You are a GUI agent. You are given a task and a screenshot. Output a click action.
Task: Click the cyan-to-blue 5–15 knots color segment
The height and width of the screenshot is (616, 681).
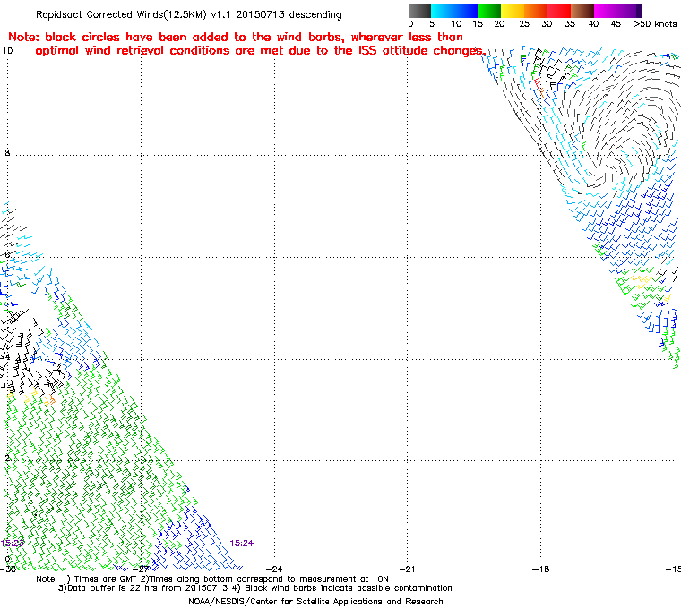[454, 11]
